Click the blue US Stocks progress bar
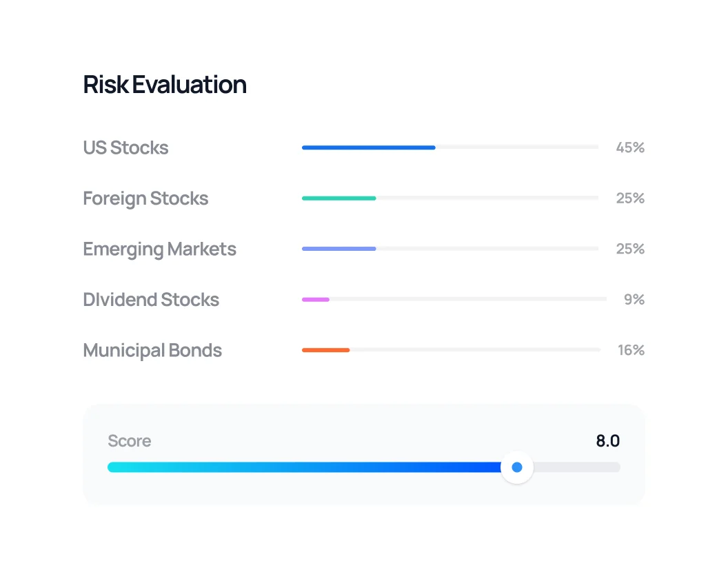This screenshot has height=572, width=728. [368, 147]
